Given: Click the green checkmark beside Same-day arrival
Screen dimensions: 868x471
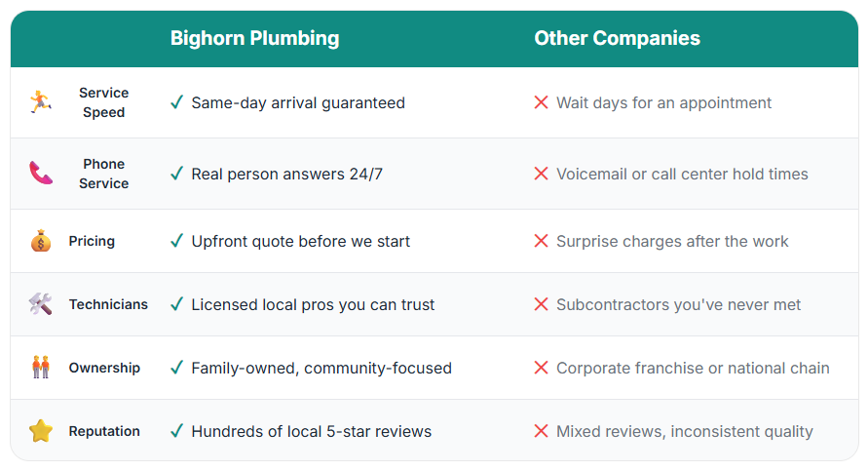Looking at the screenshot, I should click(x=176, y=102).
